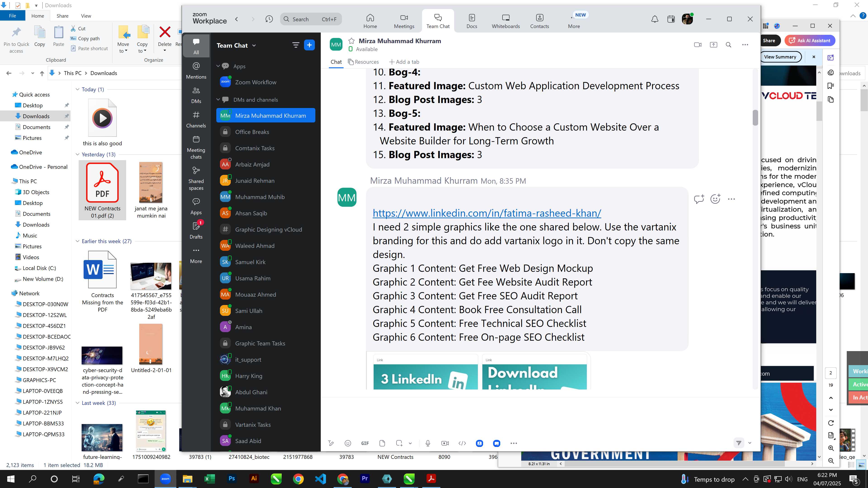
Task: Open File tab in File Explorer
Action: click(12, 16)
